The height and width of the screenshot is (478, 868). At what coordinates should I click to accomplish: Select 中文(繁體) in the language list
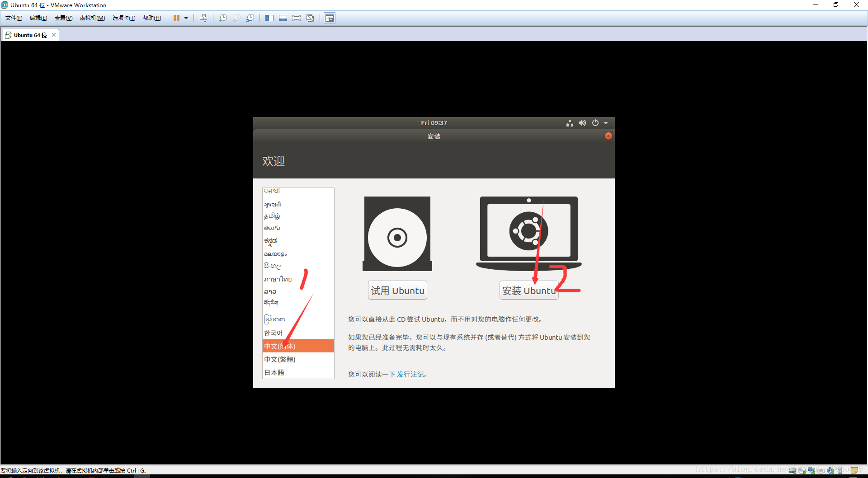(x=280, y=360)
